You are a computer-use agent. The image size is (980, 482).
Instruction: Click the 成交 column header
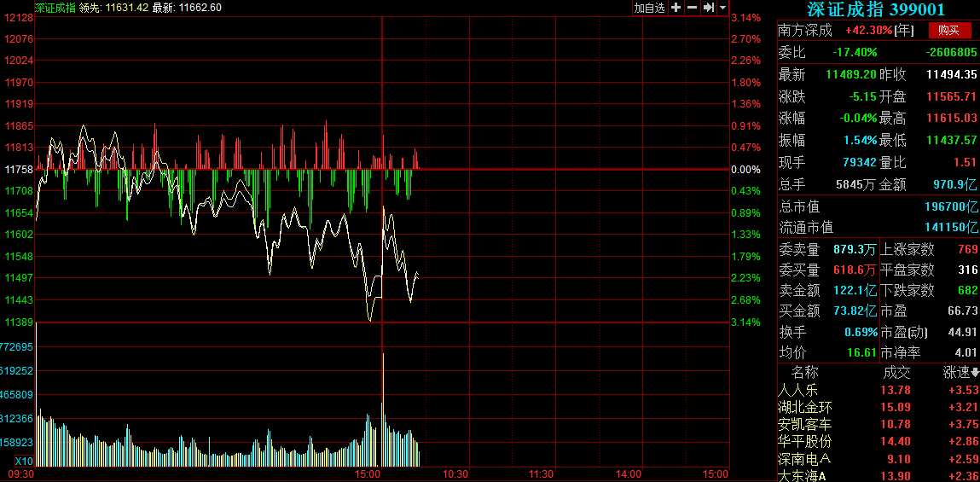point(896,373)
